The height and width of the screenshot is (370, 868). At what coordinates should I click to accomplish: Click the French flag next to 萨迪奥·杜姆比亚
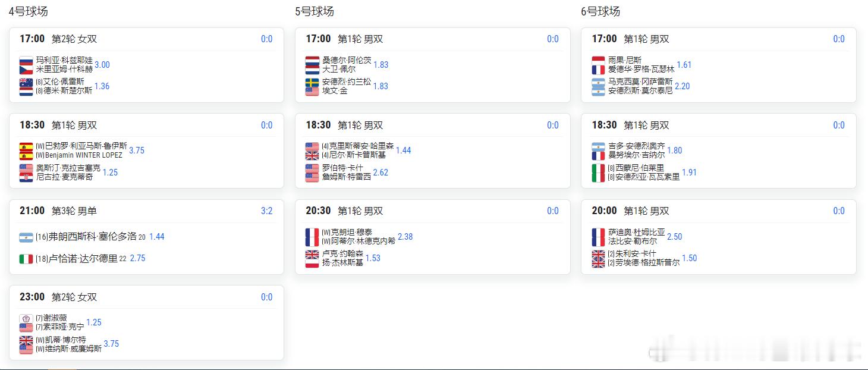tap(598, 233)
